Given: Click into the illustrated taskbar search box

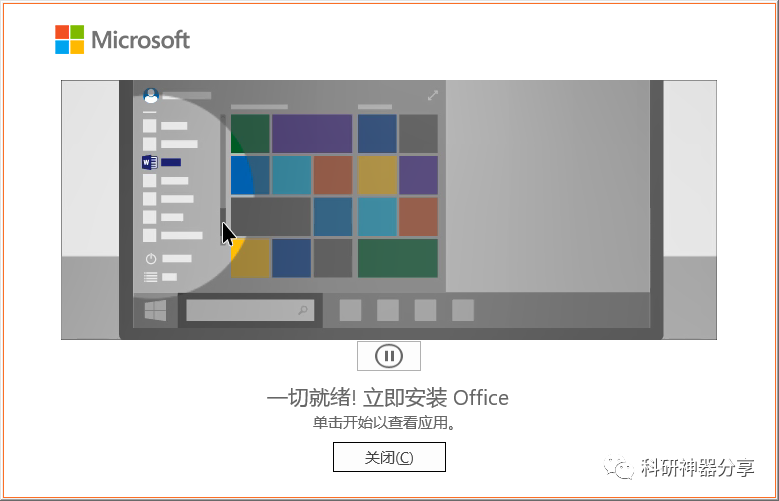Looking at the screenshot, I should [x=250, y=311].
